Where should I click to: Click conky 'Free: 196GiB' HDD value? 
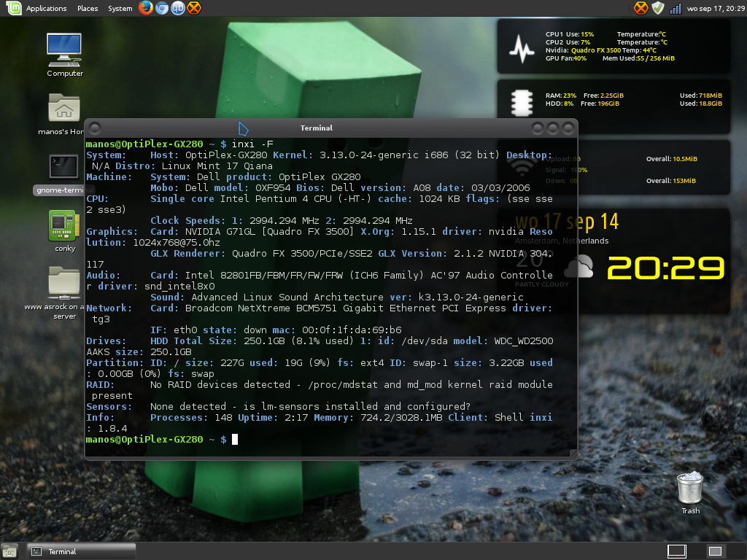click(x=600, y=104)
